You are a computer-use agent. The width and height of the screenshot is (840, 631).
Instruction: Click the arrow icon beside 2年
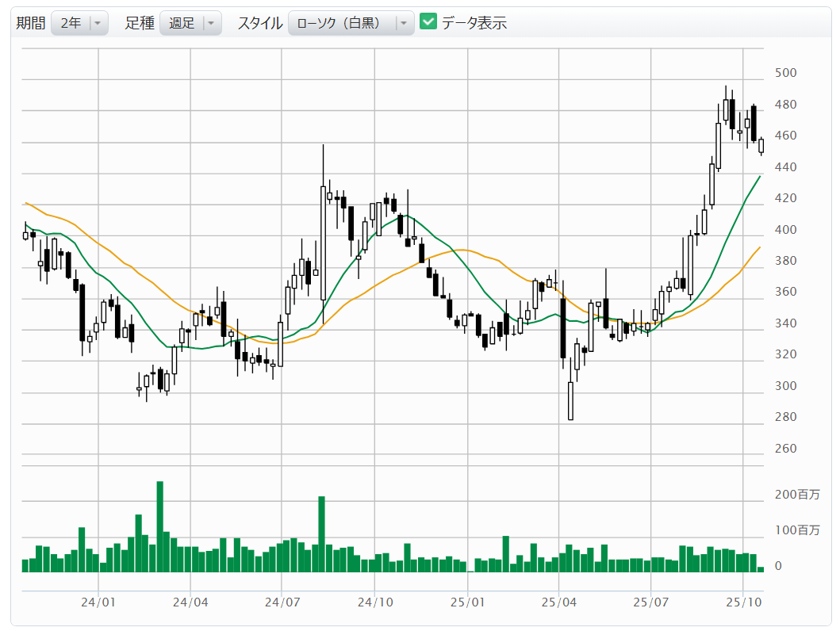click(98, 23)
